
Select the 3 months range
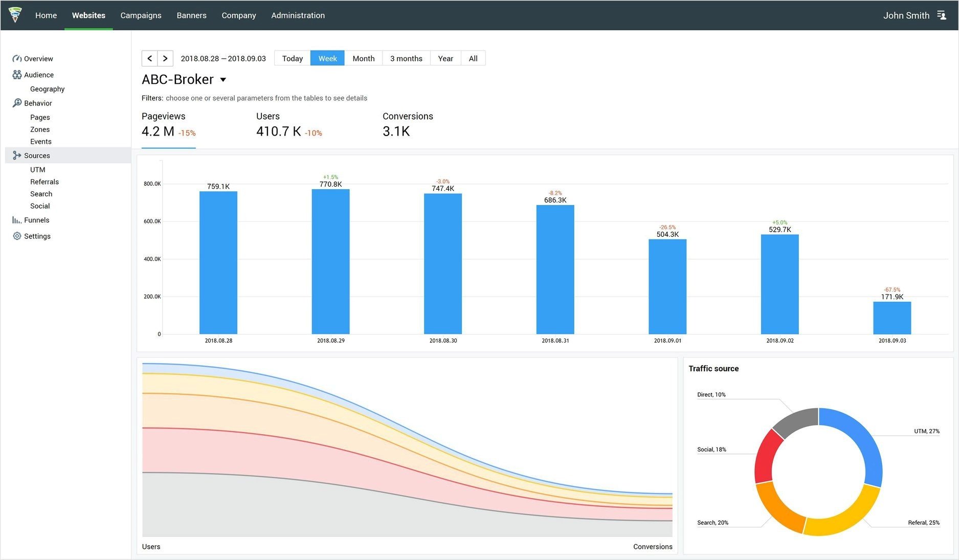[x=407, y=58]
